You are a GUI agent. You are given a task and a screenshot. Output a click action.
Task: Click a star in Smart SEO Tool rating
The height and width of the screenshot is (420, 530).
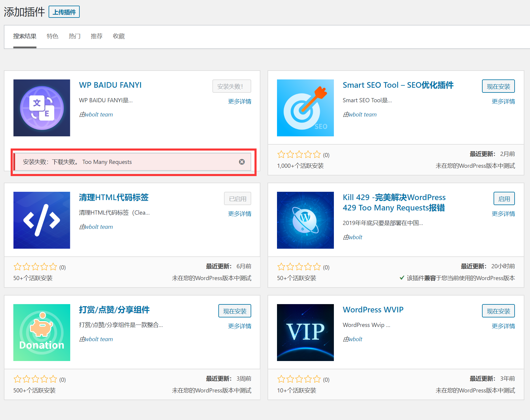click(299, 154)
